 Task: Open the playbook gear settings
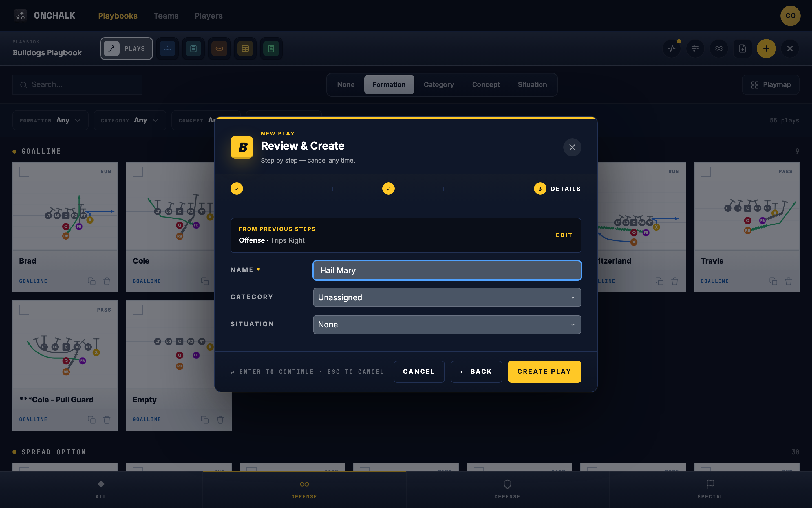pyautogui.click(x=719, y=49)
